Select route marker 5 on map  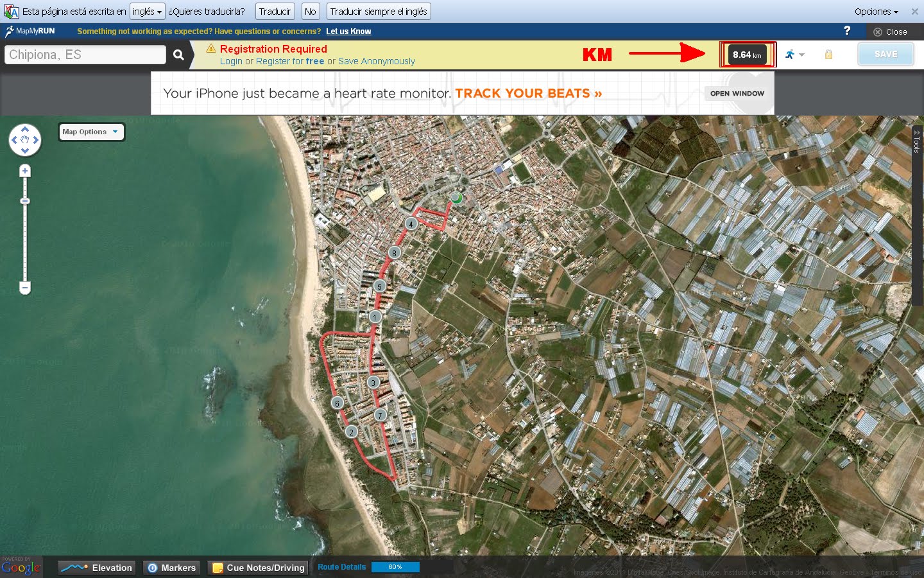coord(380,286)
